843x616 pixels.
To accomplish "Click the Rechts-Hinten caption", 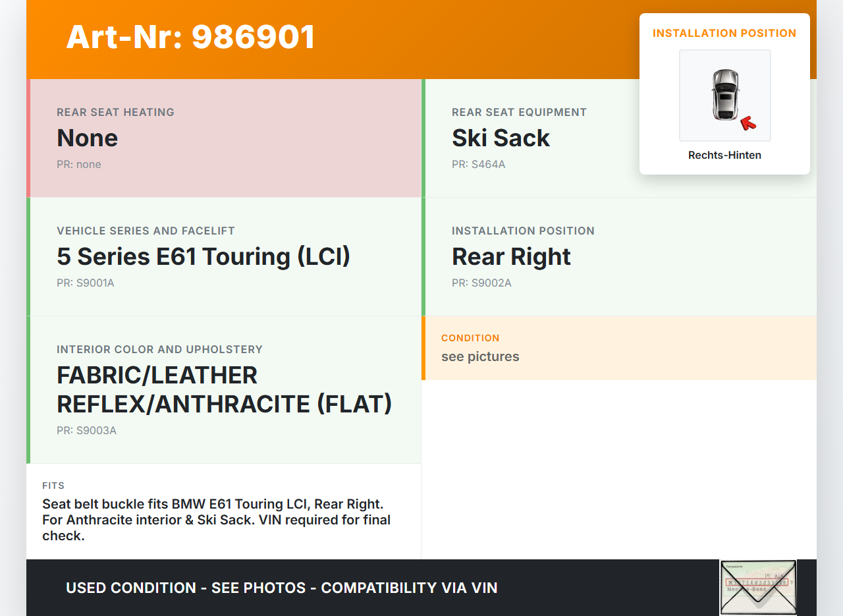I will pyautogui.click(x=724, y=155).
